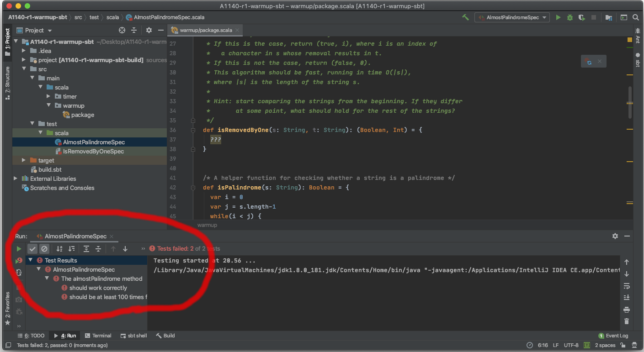Click the locate-in-project target icon

click(122, 30)
